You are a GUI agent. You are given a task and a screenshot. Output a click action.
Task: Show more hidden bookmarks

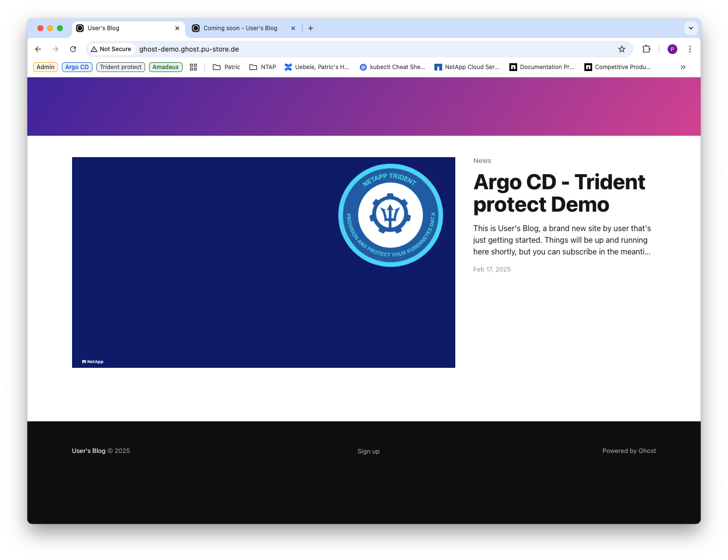[x=683, y=67]
